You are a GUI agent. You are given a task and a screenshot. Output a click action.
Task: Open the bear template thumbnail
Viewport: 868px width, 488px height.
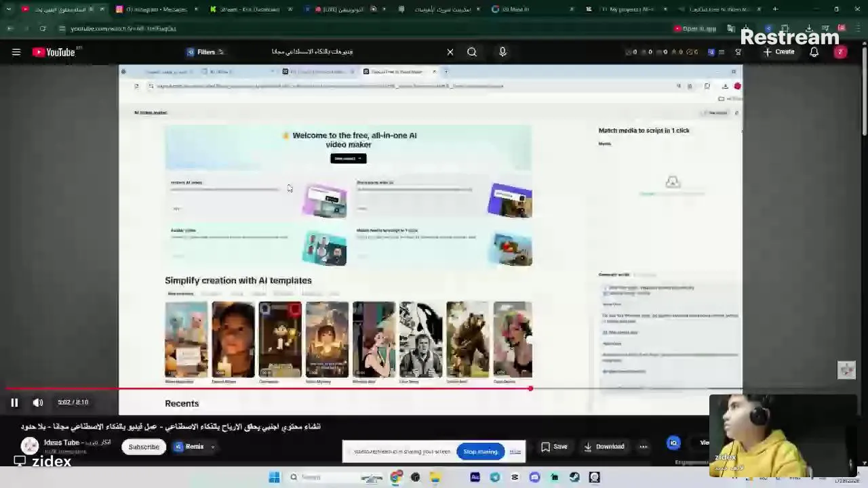click(x=467, y=340)
